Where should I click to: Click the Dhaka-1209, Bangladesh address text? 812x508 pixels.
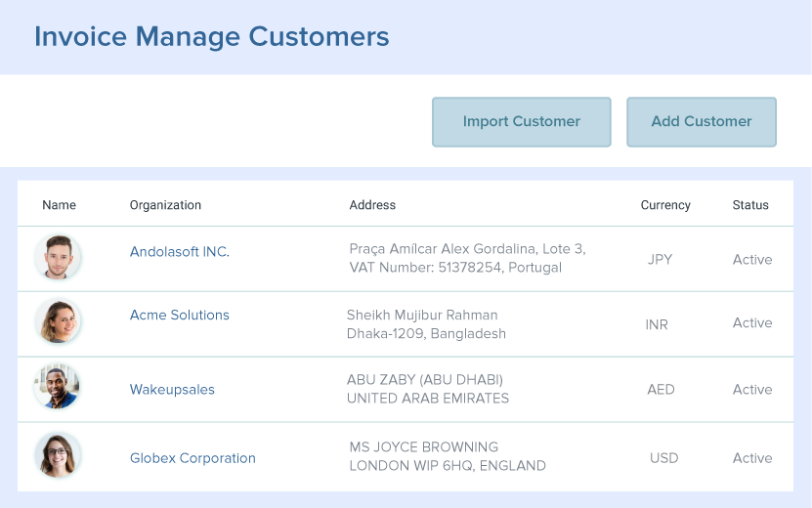click(x=426, y=333)
